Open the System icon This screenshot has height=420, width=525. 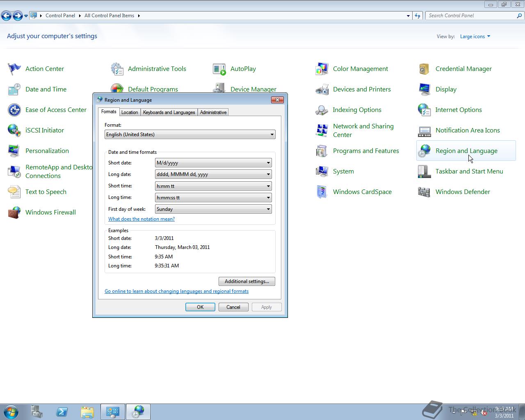[322, 171]
